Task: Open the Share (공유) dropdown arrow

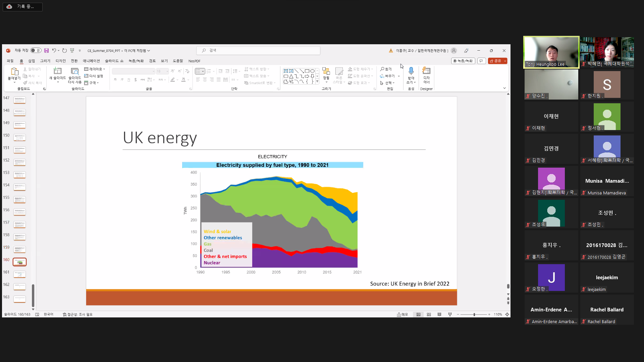Action: (x=505, y=61)
